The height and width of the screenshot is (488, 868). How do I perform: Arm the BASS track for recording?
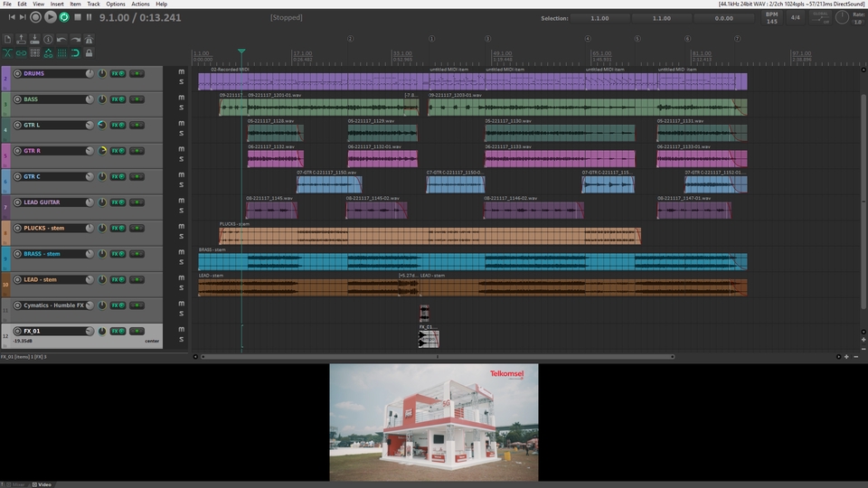coord(18,99)
